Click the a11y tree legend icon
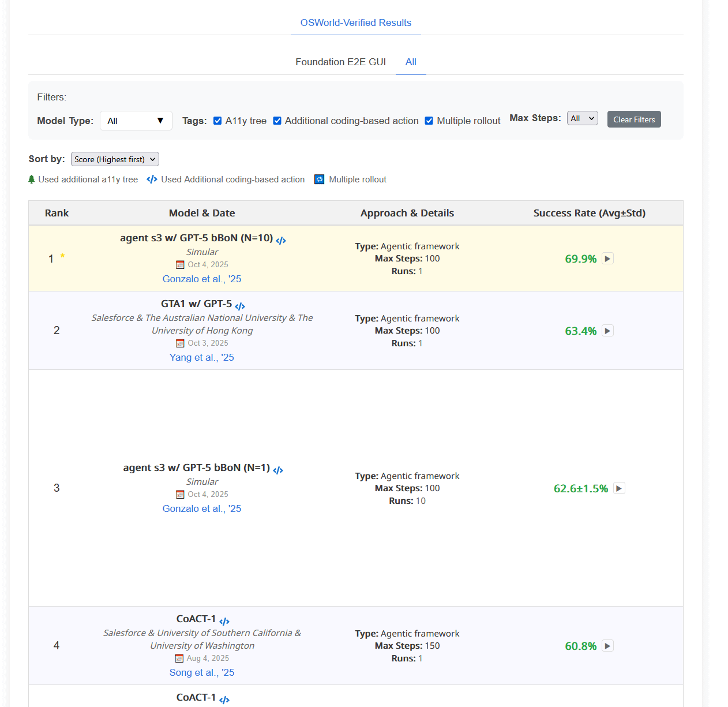 32,179
